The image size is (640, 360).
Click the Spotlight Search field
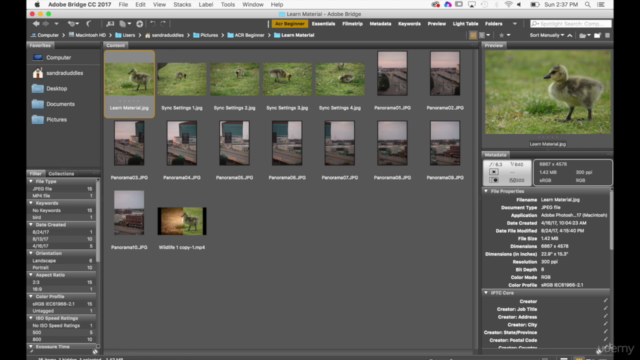pos(571,24)
